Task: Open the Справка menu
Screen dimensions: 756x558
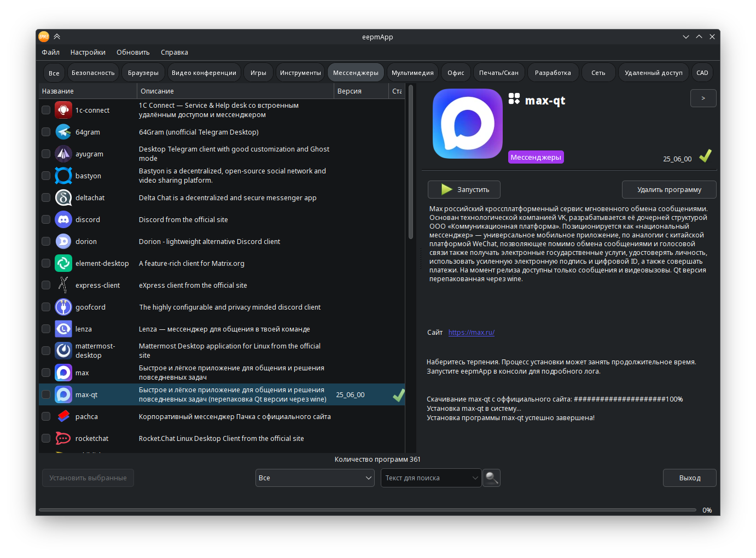Action: point(175,53)
